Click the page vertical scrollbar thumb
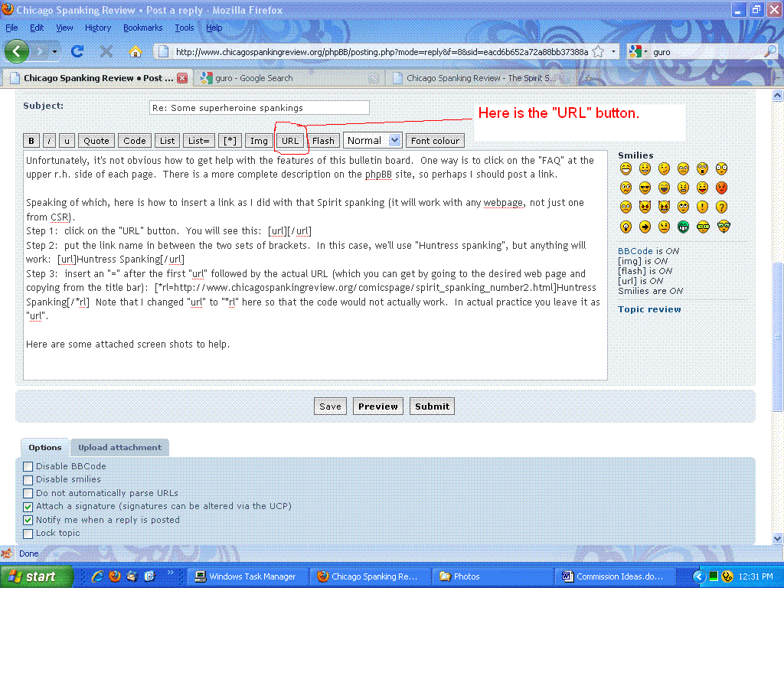This screenshot has height=689, width=784. coord(777,337)
